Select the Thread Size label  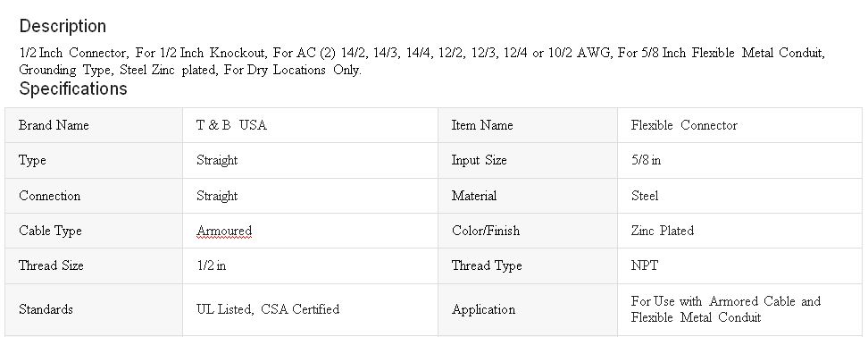pyautogui.click(x=51, y=265)
